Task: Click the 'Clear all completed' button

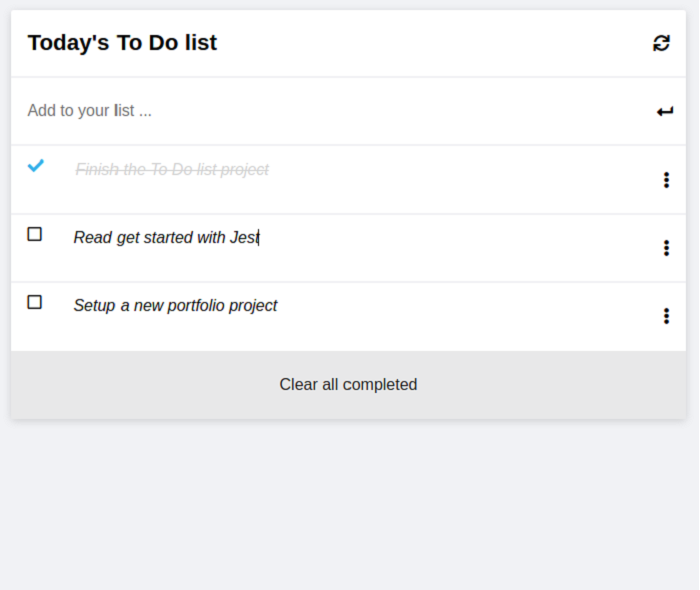Action: (x=348, y=385)
